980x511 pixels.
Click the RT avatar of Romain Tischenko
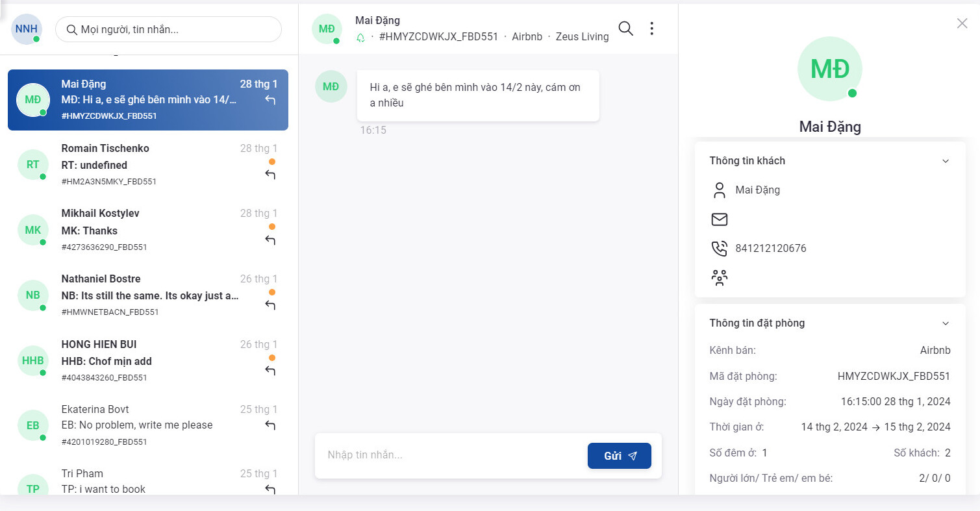tap(33, 165)
